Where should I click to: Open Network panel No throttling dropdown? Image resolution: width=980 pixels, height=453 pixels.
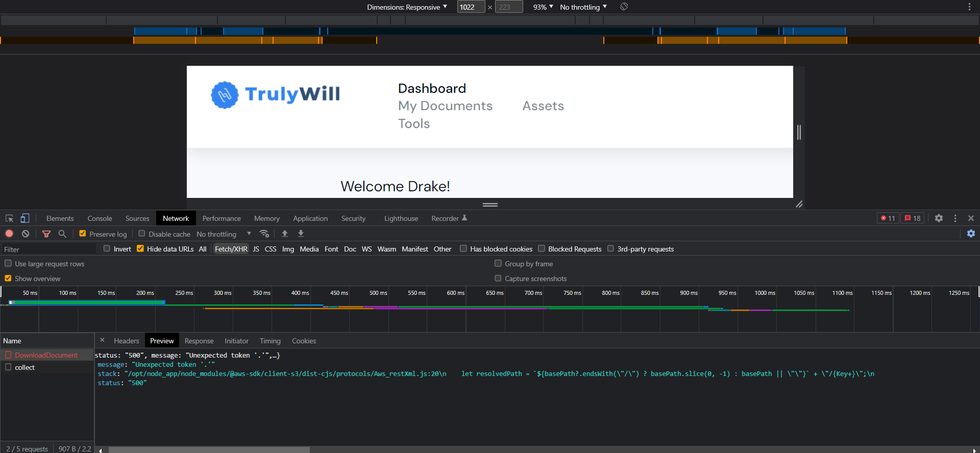point(224,234)
